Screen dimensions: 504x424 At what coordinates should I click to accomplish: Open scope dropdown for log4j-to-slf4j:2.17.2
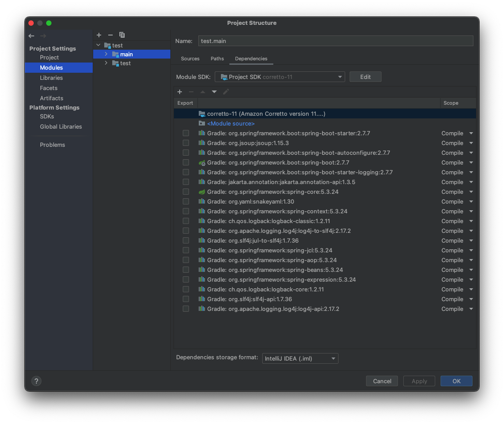coord(471,231)
